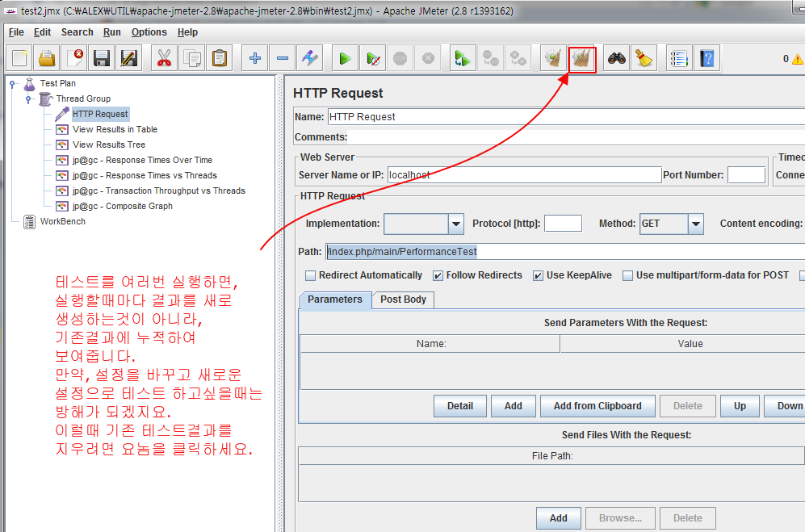This screenshot has height=532, width=805.
Task: Click the Collapse All minus icon
Action: pos(283,59)
